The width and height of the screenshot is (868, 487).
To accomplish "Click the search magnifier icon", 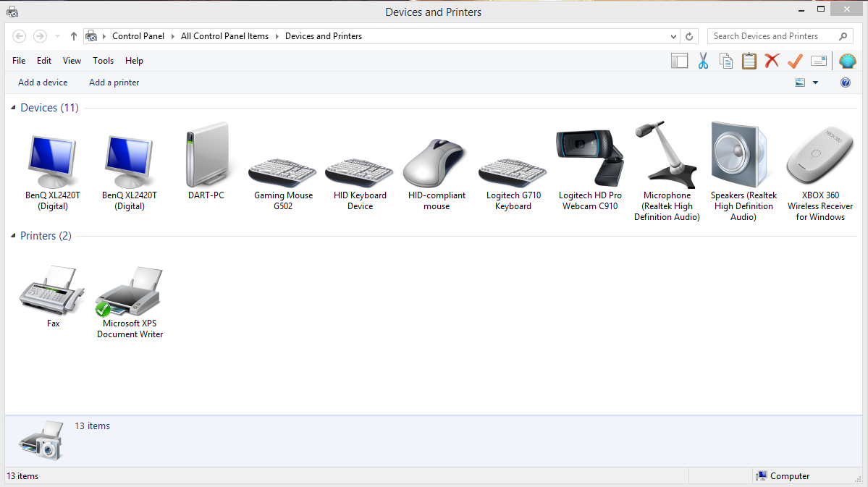I will point(843,36).
